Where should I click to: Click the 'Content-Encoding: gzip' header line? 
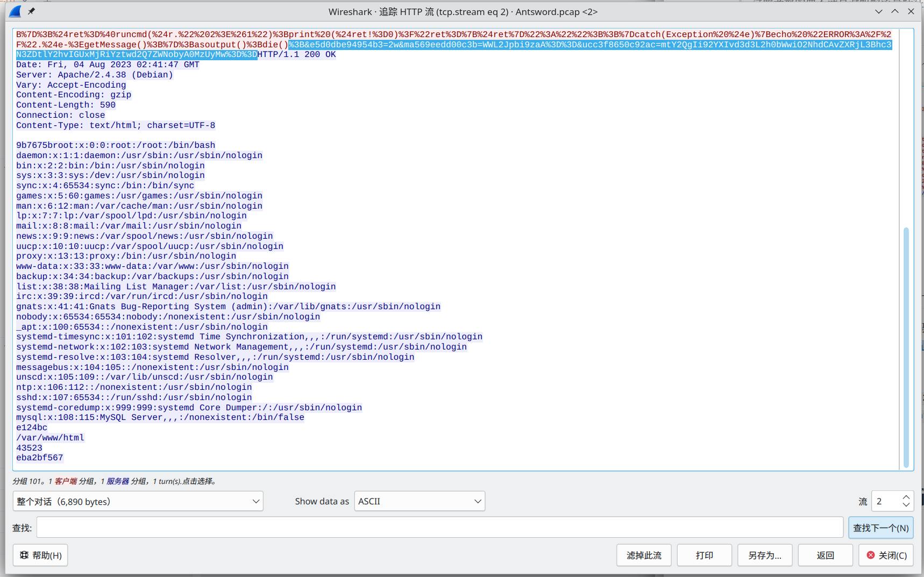(x=74, y=95)
